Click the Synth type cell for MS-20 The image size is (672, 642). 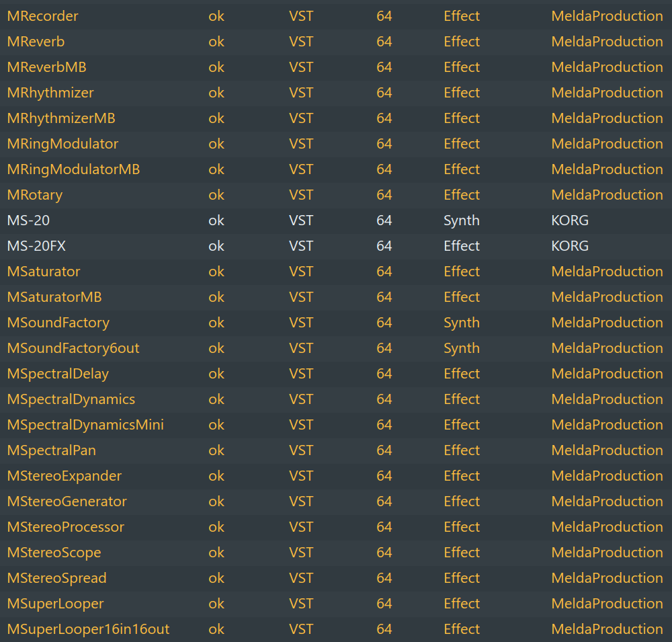(x=462, y=221)
